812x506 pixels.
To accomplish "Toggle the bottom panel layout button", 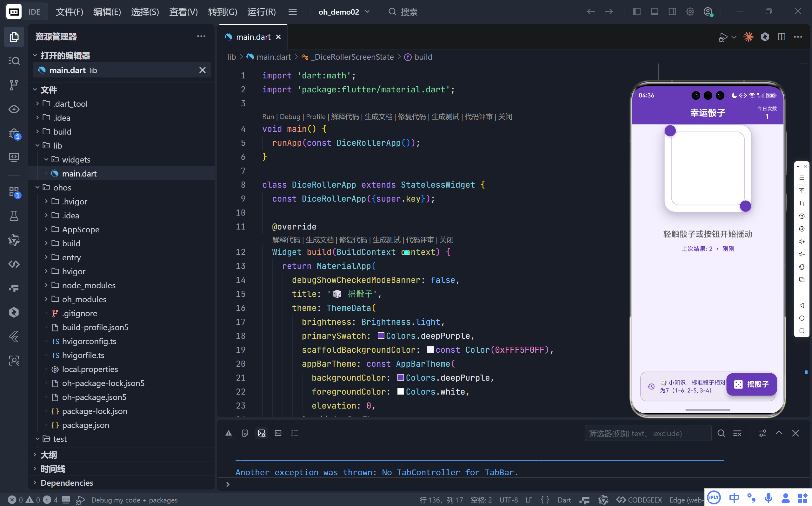I will 654,12.
